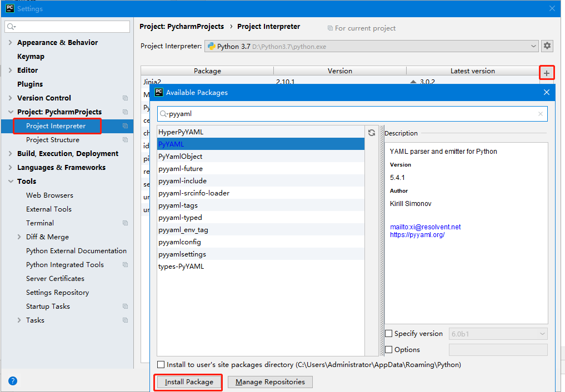
Task: Expand Build, Execution, Deployment section
Action: (11, 154)
